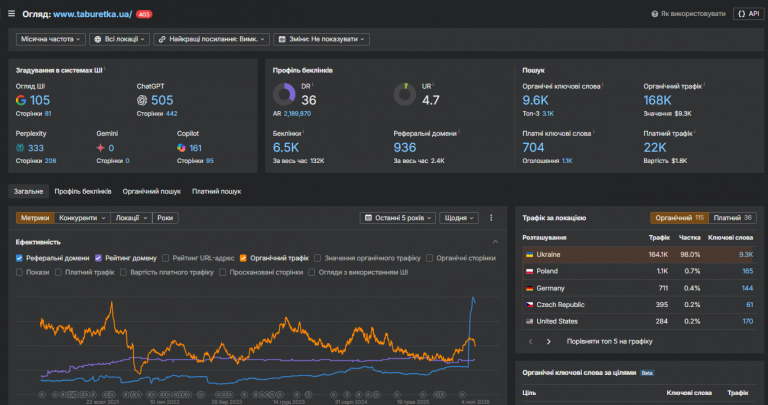Click Порівняти топ 5 на графіку
Viewport: 768px width, 405px height.
608,341
